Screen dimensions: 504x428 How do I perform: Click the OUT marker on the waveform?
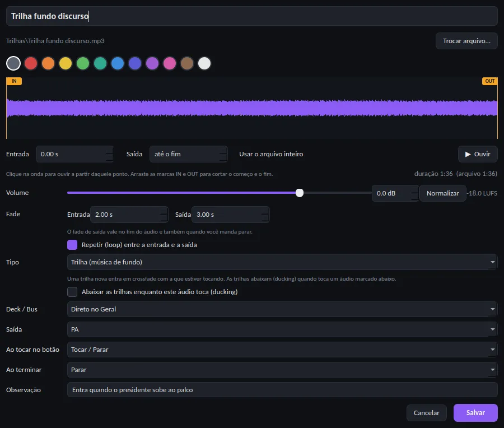[x=490, y=81]
